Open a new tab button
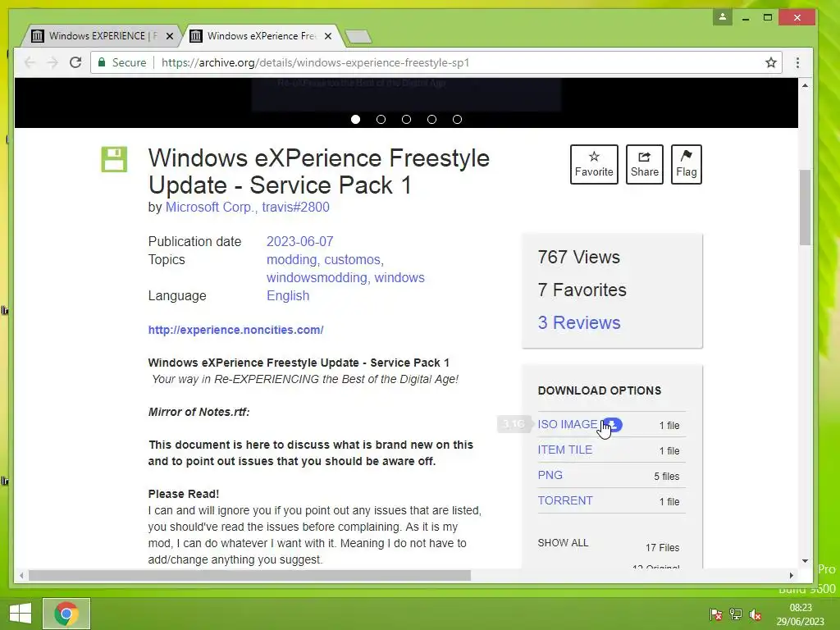This screenshot has height=630, width=840. pyautogui.click(x=358, y=36)
